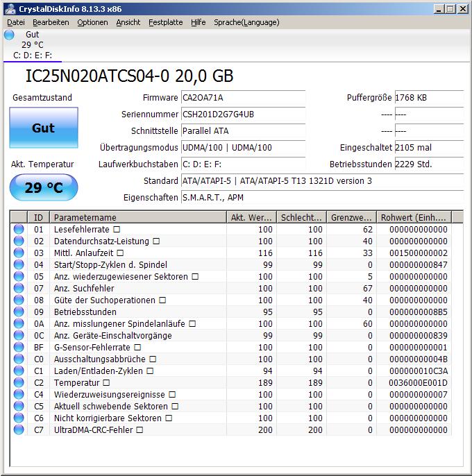Click threshold value 67 in Suchfehler row

(367, 288)
